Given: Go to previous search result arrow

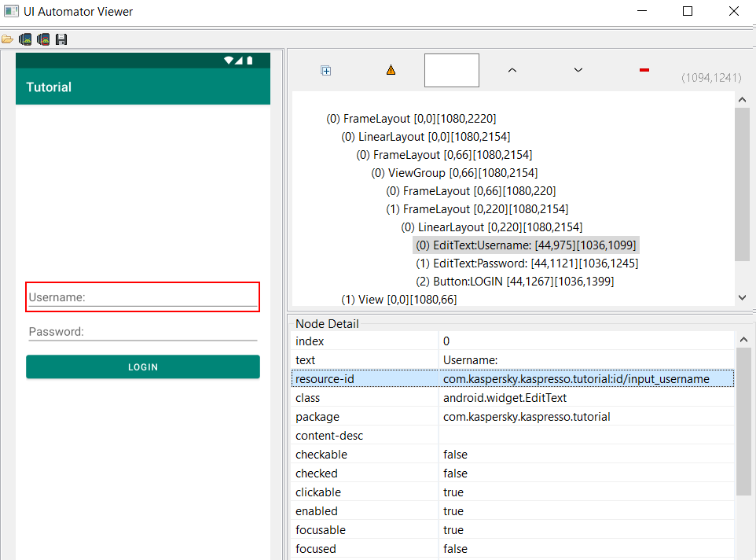Looking at the screenshot, I should tap(512, 71).
